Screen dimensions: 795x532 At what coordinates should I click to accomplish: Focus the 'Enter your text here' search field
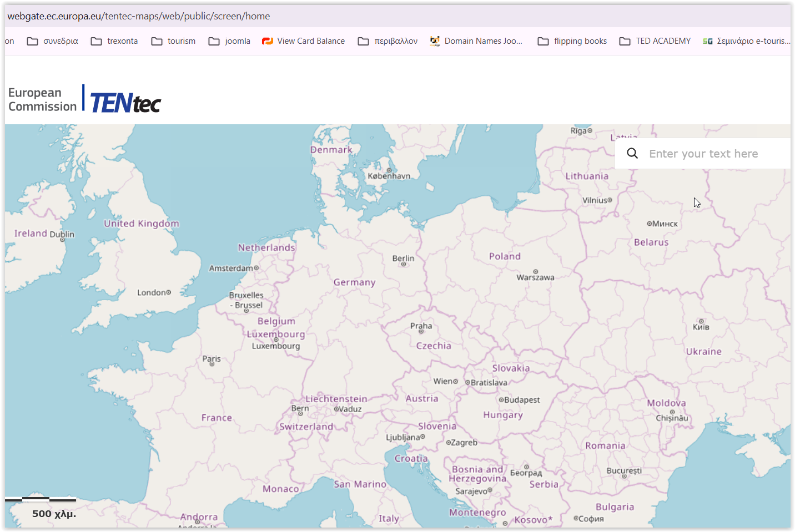[703, 154]
